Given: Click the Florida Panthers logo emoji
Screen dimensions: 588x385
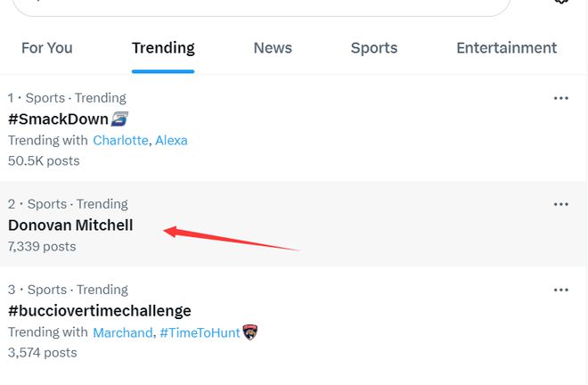Looking at the screenshot, I should 250,332.
